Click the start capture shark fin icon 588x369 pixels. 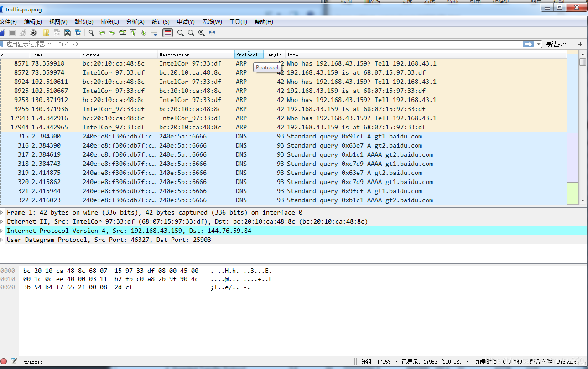coord(2,33)
